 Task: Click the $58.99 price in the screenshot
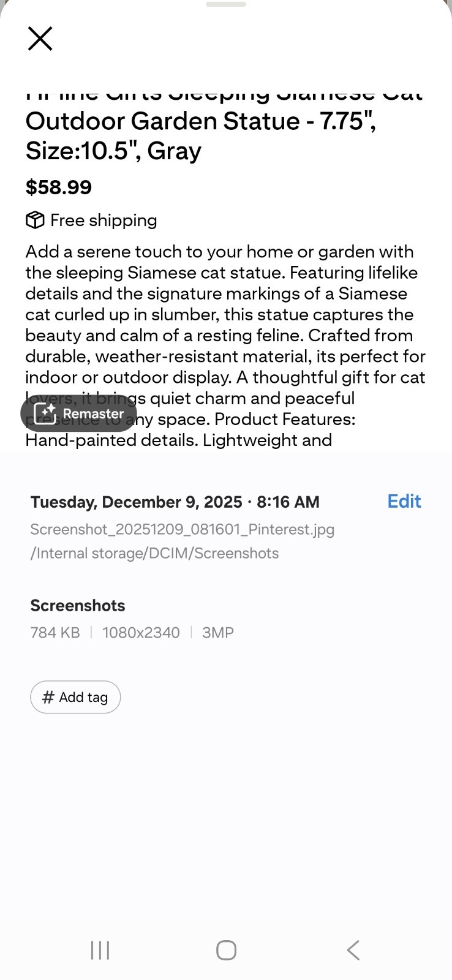coord(59,187)
